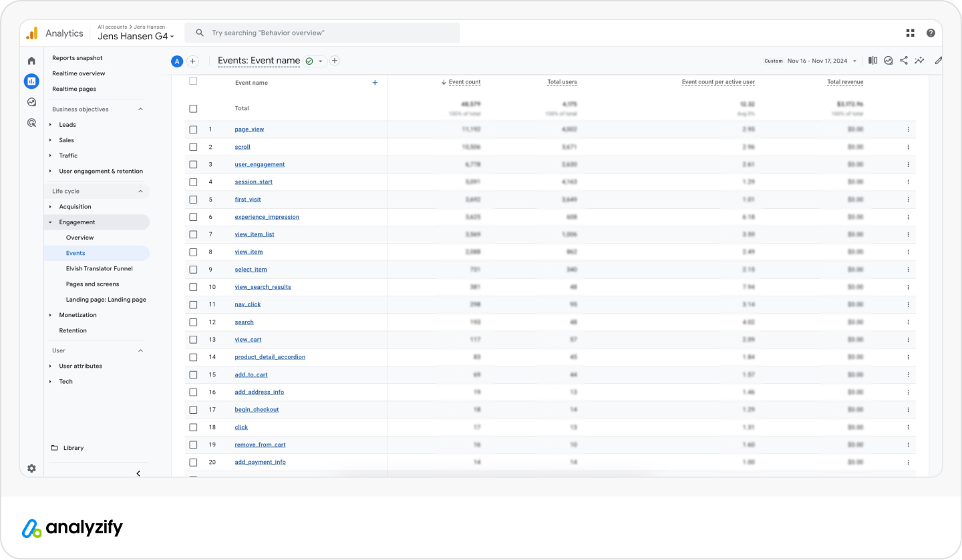Select the scroll event row checkbox

click(193, 147)
